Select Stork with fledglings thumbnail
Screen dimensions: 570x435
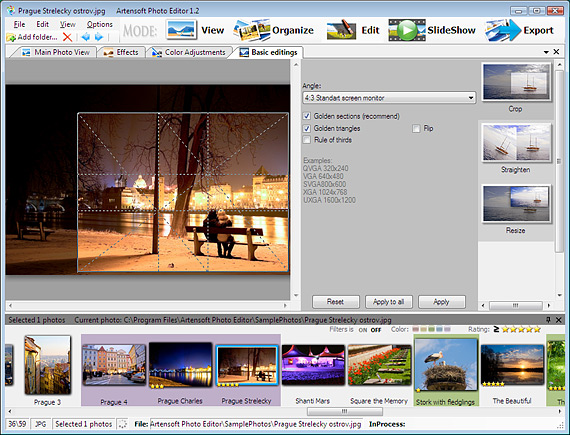coord(446,364)
